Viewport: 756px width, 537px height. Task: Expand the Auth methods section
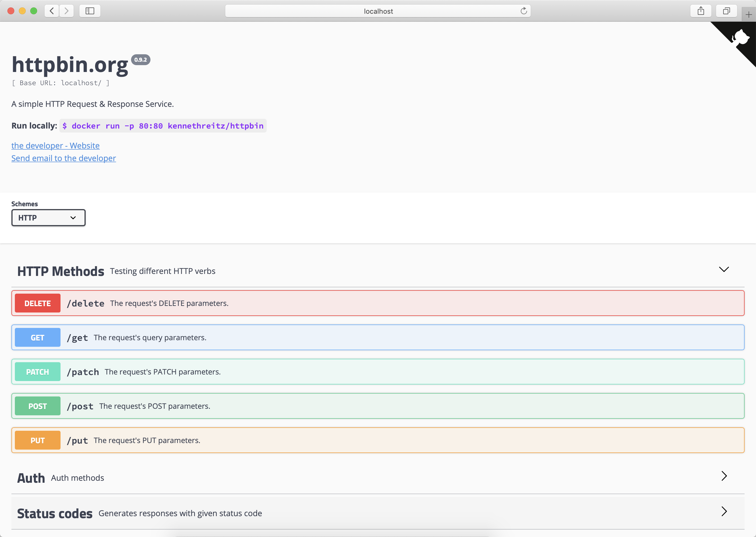(724, 476)
